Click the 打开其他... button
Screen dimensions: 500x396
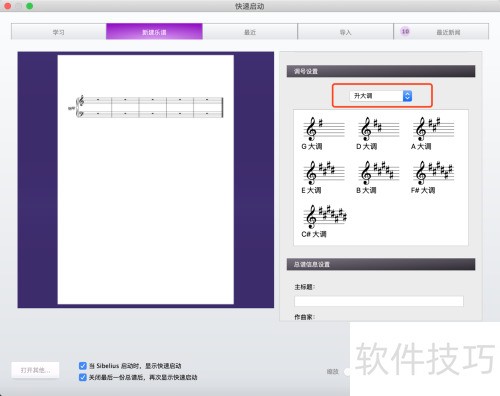[x=35, y=370]
